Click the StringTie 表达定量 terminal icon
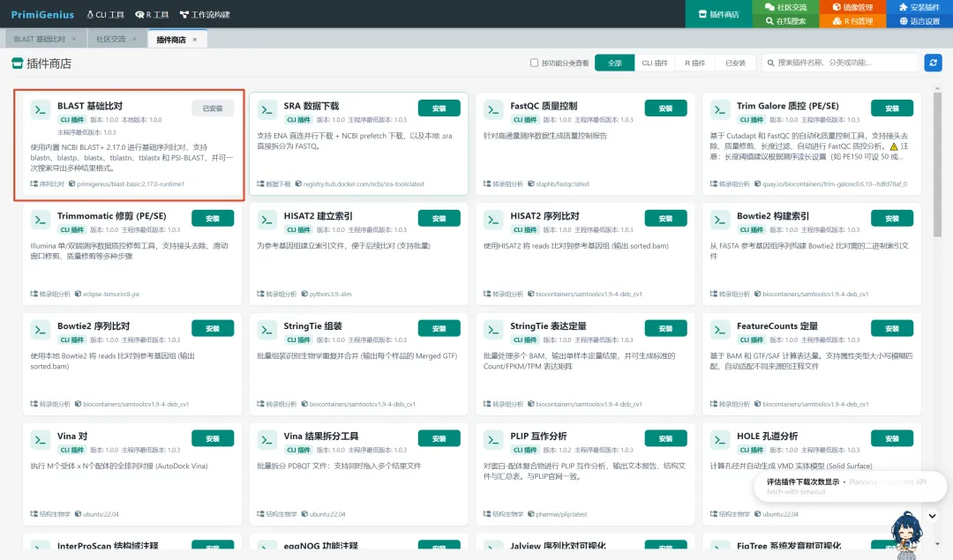 493,330
